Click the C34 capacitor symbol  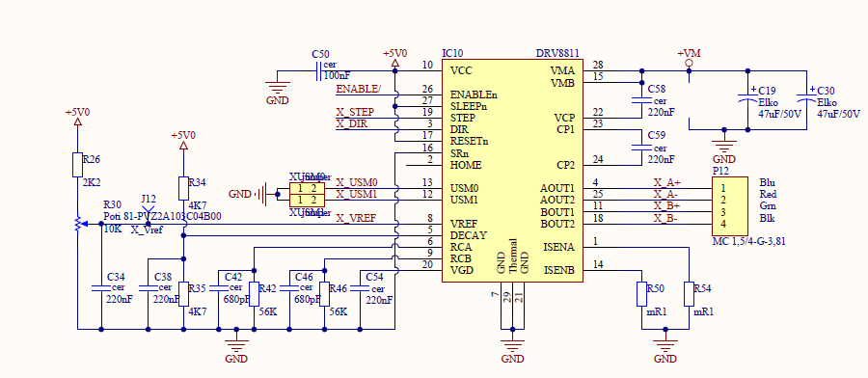[x=101, y=287]
